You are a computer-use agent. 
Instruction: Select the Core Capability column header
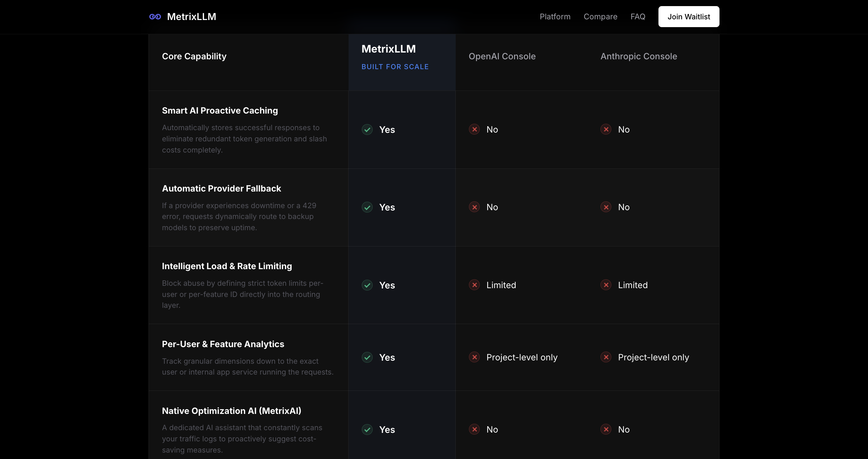point(194,56)
